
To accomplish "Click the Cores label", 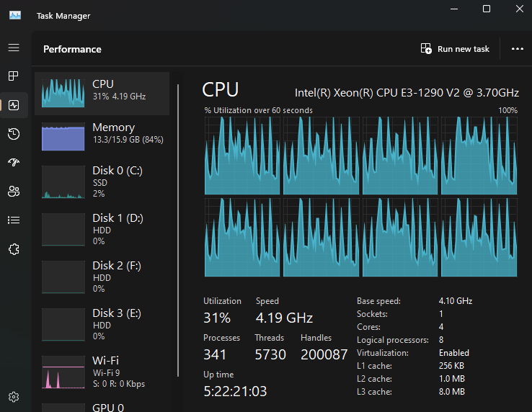I will coord(368,326).
